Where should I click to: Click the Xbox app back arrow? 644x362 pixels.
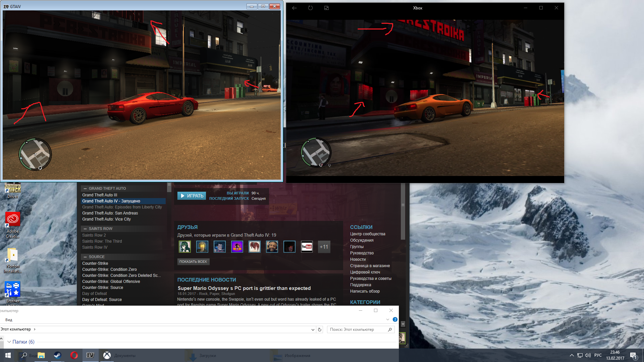[294, 8]
